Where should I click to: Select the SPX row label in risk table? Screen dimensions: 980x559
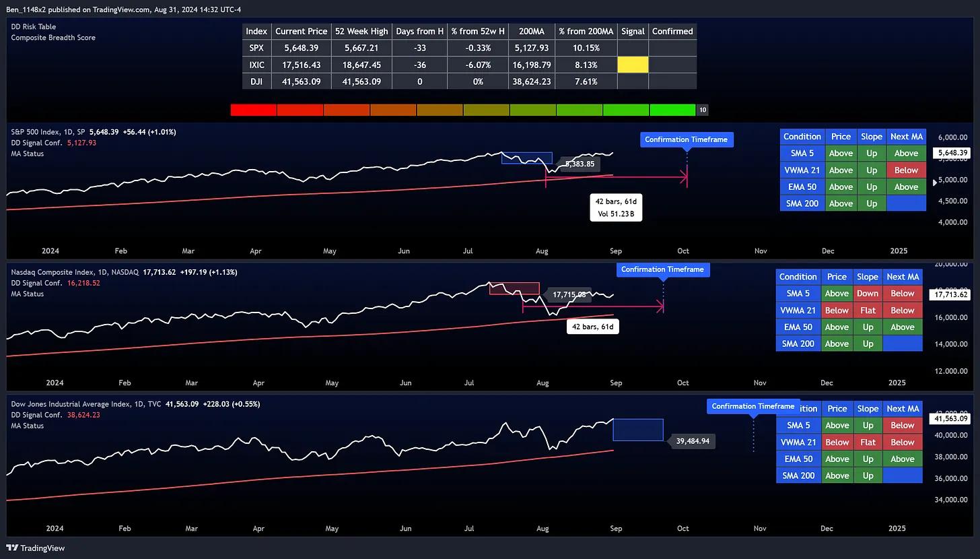click(256, 48)
